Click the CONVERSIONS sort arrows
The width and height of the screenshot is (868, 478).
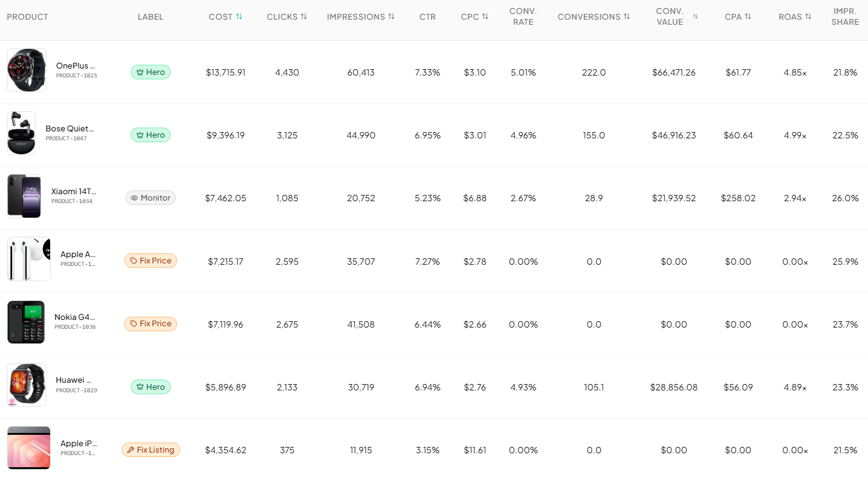(626, 17)
